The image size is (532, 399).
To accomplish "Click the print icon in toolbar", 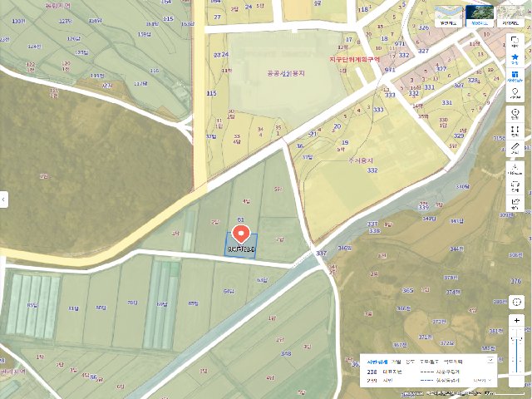I will [x=515, y=186].
